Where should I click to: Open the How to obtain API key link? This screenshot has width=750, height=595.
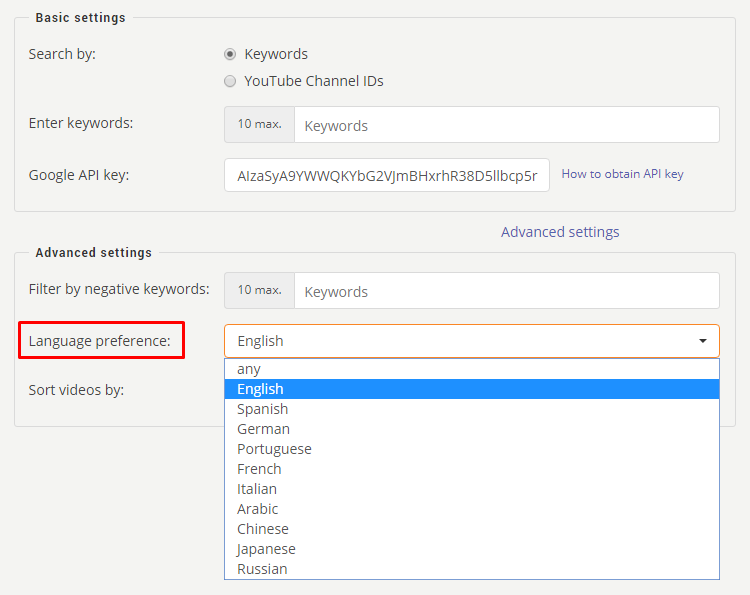point(622,174)
